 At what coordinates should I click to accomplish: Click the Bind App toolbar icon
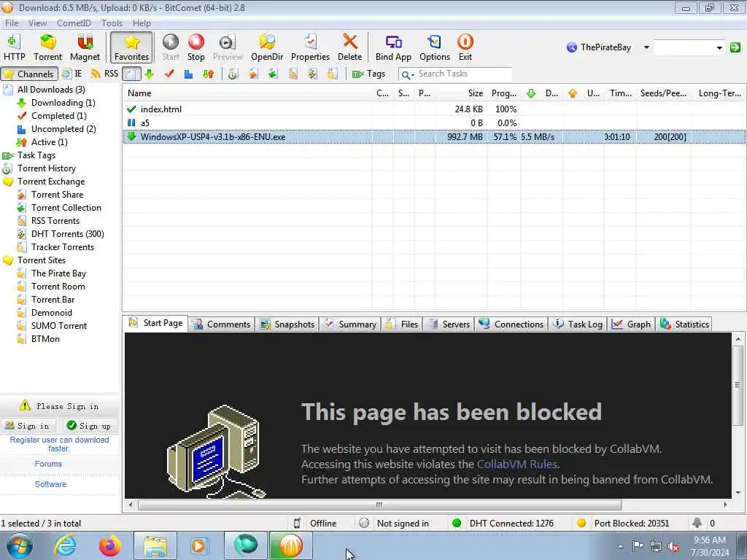pyautogui.click(x=393, y=47)
